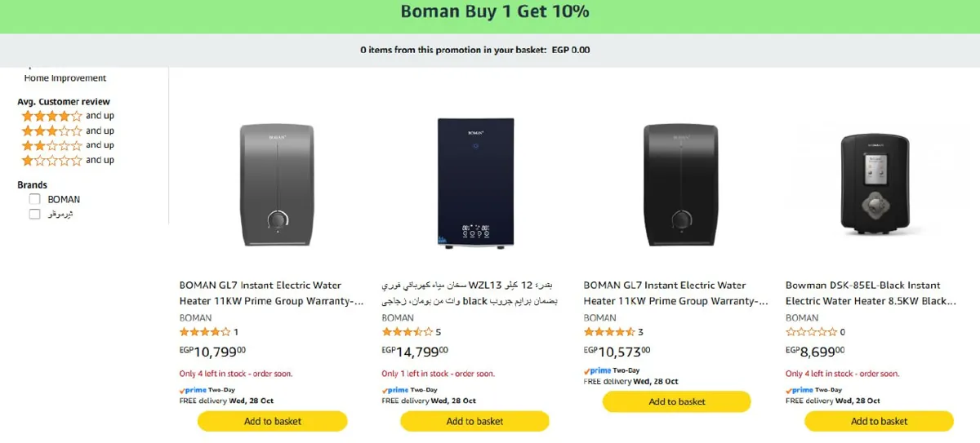Check the Arabic-named brand checkbox
Image resolution: width=980 pixels, height=443 pixels.
34,214
